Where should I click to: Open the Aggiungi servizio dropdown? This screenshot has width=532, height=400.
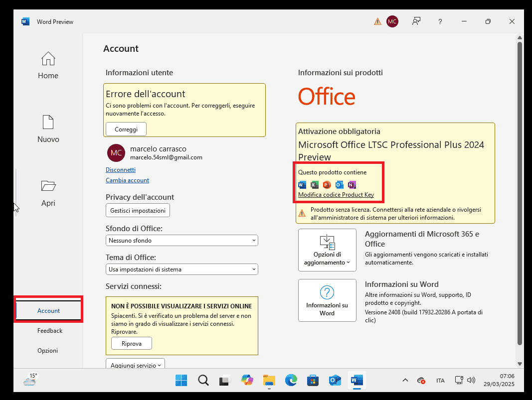(x=135, y=365)
